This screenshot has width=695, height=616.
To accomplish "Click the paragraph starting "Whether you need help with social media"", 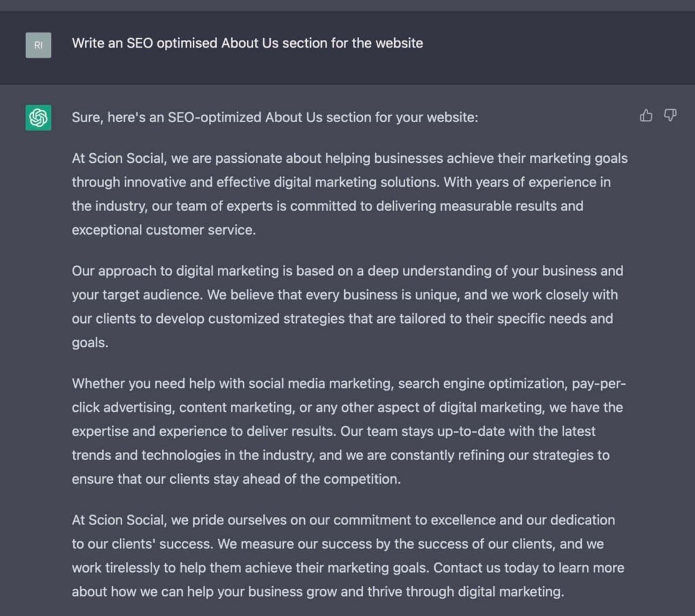I will tap(349, 431).
